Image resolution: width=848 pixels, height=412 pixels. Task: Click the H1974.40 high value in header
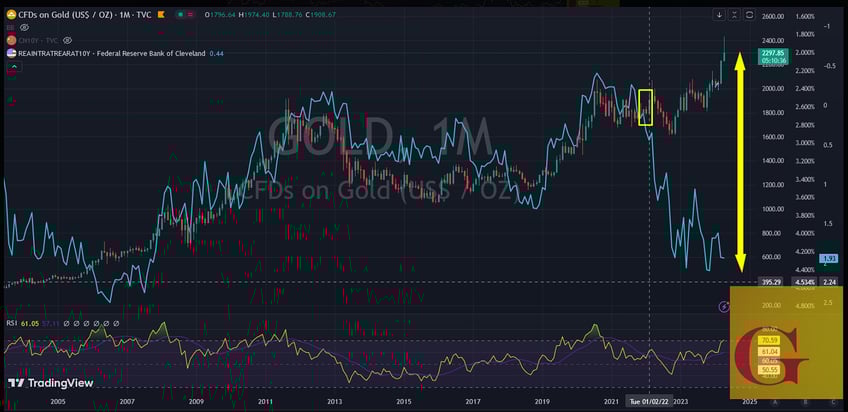click(252, 15)
